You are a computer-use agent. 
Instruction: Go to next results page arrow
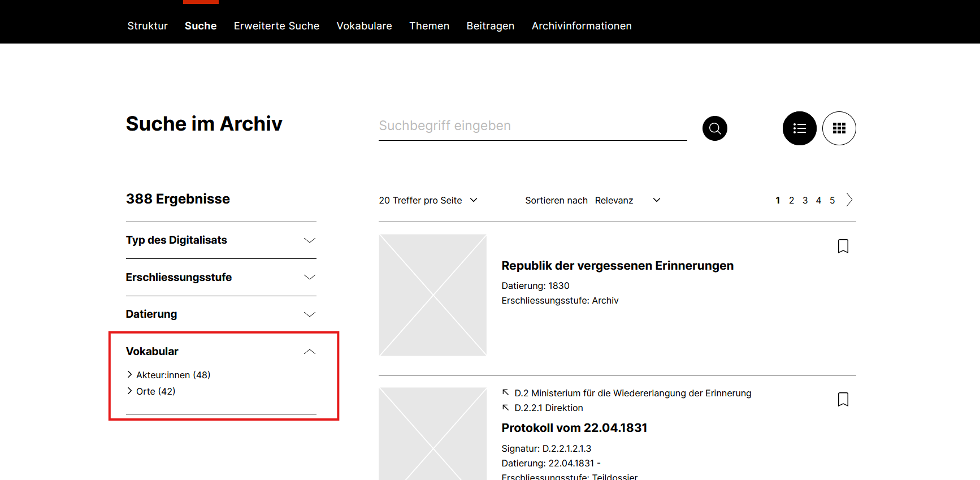tap(849, 200)
